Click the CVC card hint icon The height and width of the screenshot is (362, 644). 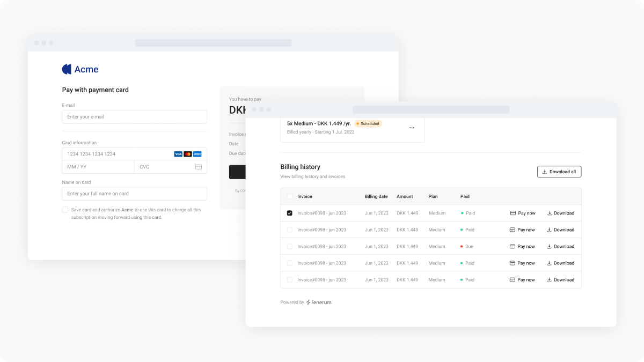tap(198, 167)
